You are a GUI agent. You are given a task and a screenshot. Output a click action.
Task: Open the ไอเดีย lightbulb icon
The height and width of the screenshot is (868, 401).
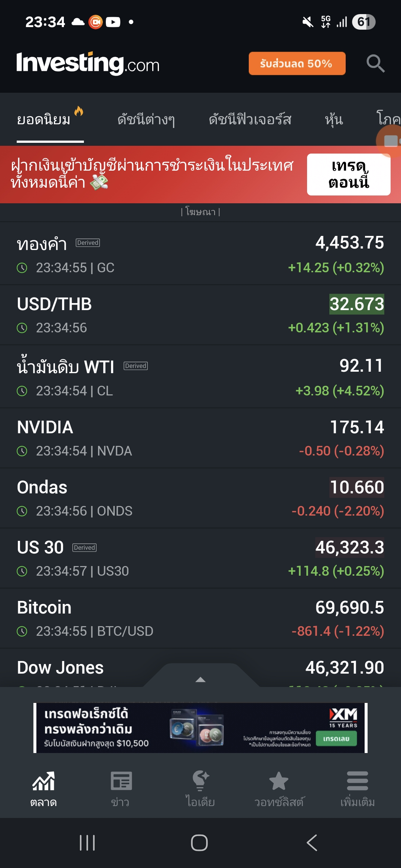200,780
